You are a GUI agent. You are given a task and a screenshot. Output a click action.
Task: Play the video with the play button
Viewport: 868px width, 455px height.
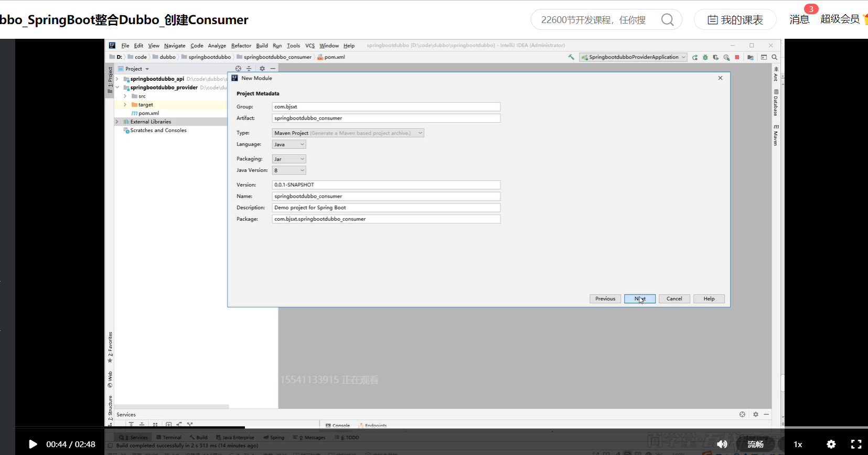coord(33,444)
